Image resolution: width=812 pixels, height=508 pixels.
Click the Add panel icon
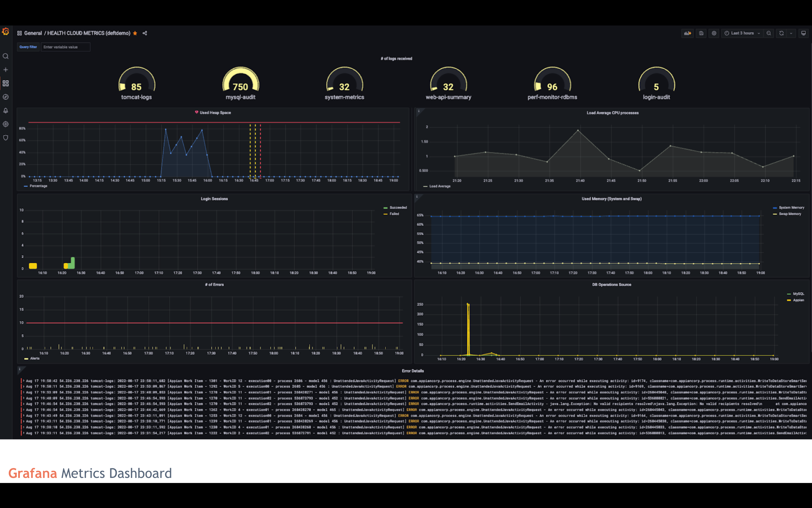(687, 33)
